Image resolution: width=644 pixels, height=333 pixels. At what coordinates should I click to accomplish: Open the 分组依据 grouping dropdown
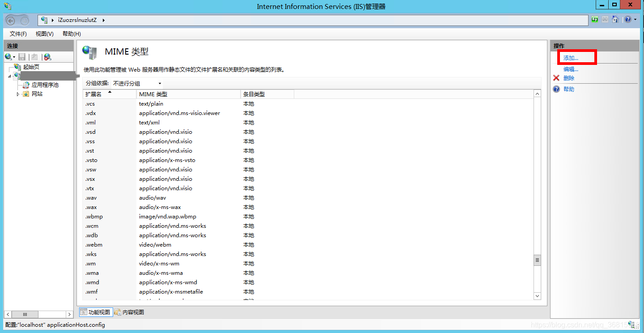pyautogui.click(x=137, y=83)
